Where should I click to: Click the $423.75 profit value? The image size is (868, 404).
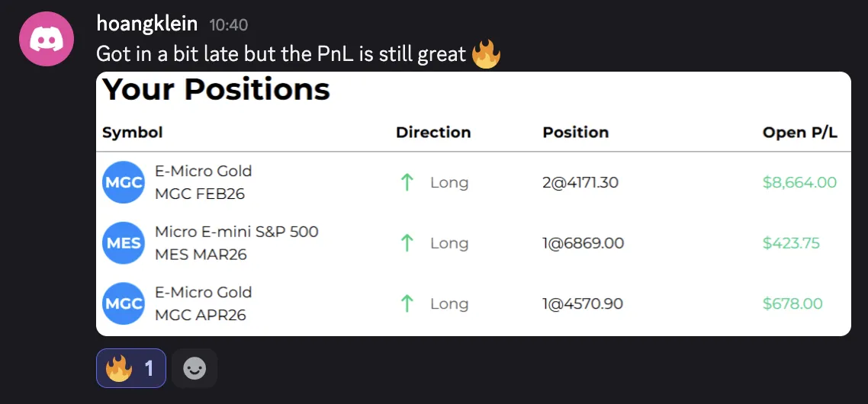tap(791, 243)
